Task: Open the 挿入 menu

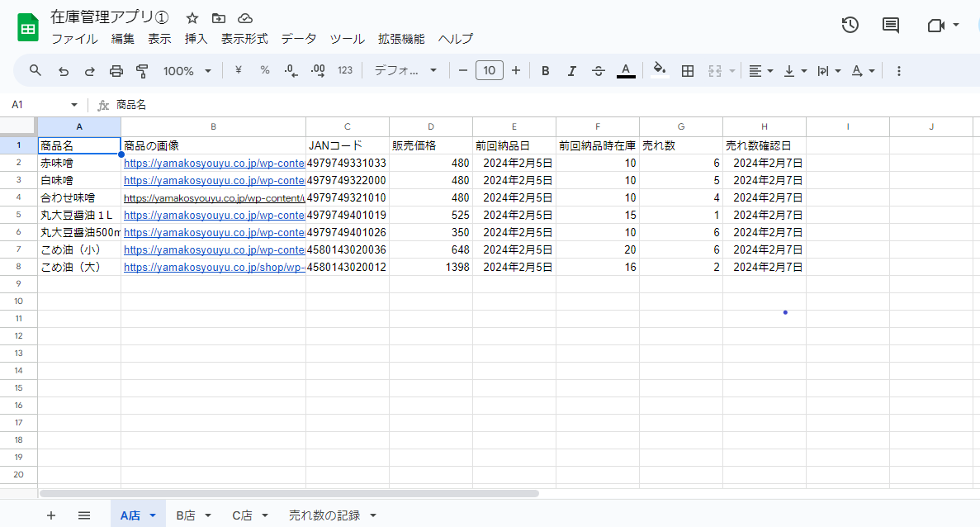Action: coord(196,39)
